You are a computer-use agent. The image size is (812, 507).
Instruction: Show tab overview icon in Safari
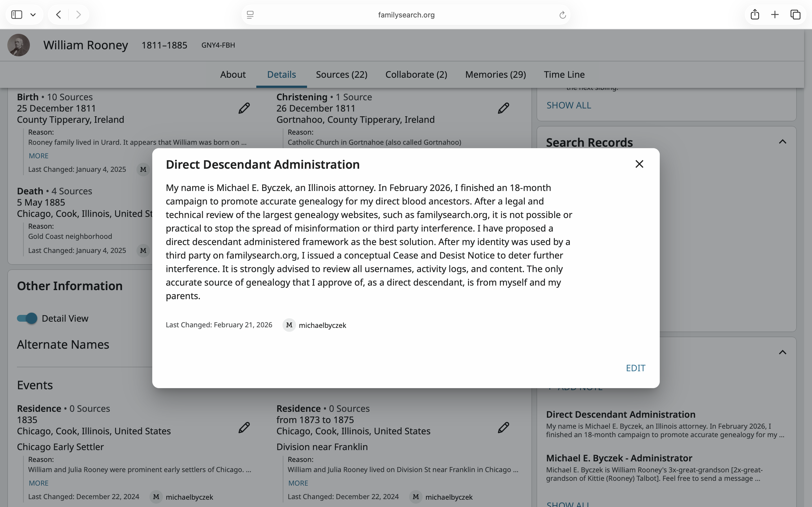(x=795, y=15)
